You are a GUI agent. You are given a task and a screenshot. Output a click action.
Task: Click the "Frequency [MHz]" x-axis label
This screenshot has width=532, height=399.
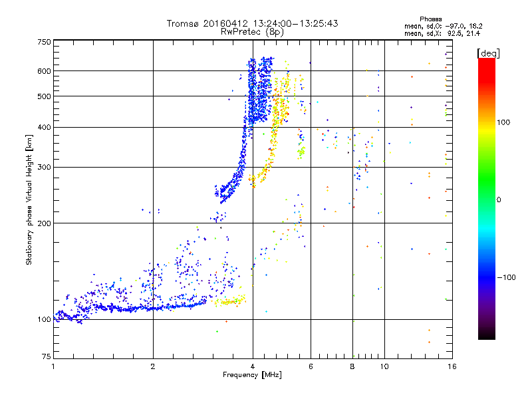coord(252,375)
